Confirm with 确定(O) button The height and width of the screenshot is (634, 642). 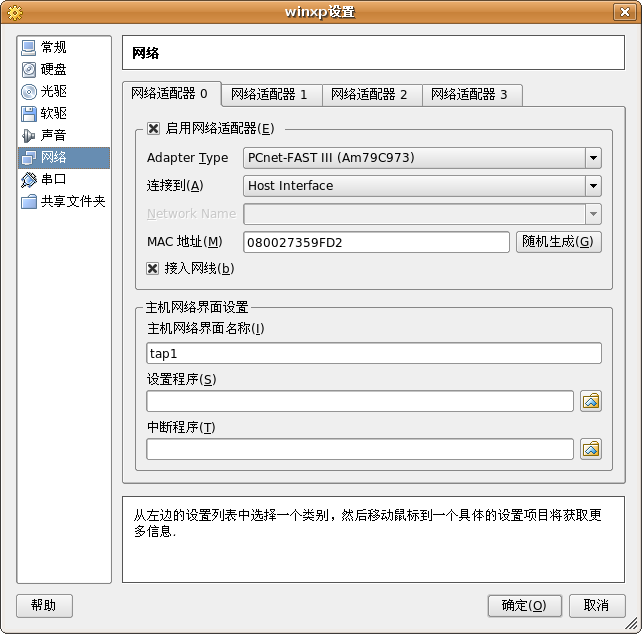(x=524, y=606)
